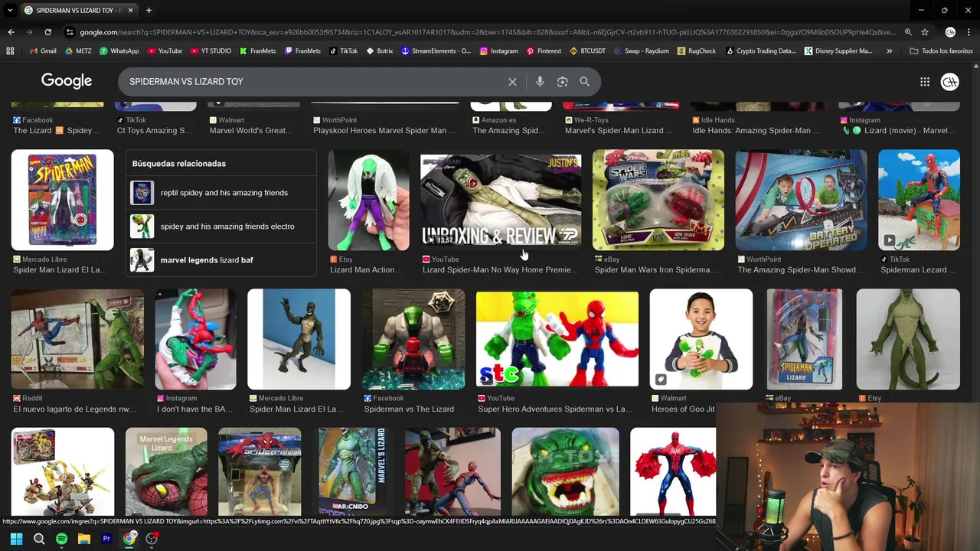Go back with the browser back arrow
This screenshot has width=980, height=551.
[x=11, y=32]
